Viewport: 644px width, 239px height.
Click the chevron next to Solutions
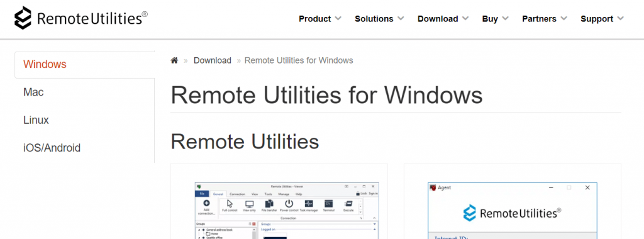[401, 18]
